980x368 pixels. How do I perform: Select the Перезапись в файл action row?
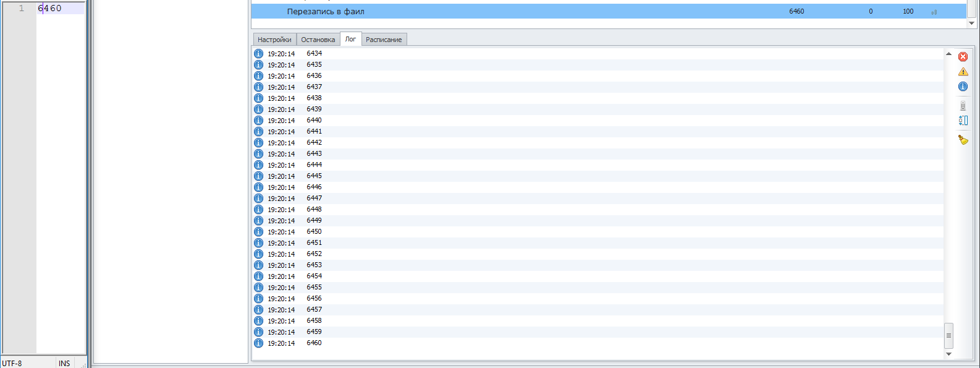click(x=609, y=11)
